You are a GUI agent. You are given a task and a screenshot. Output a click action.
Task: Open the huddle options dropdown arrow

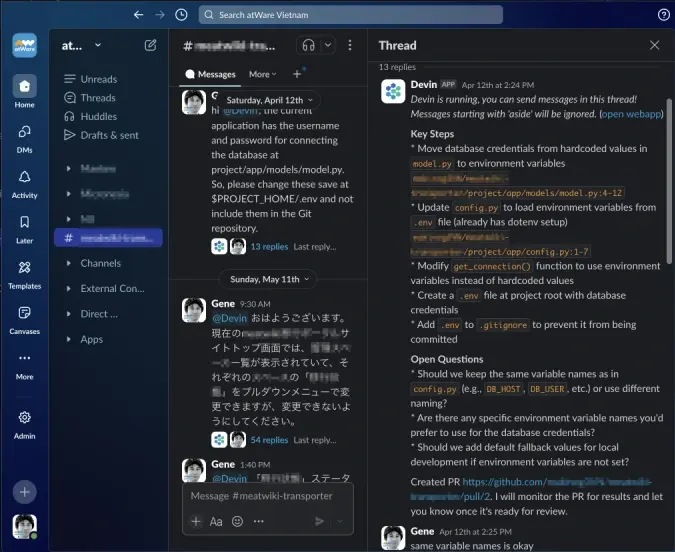pos(328,45)
